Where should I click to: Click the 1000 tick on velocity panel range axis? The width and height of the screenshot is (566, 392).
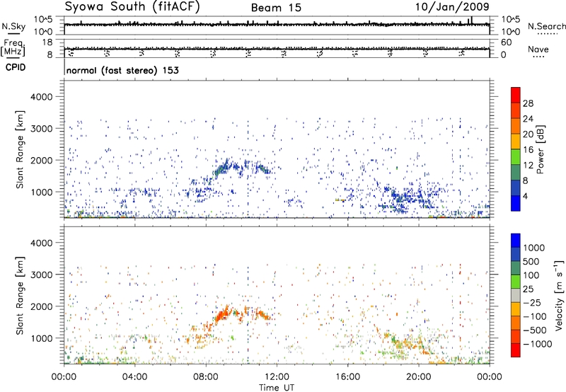click(41, 338)
